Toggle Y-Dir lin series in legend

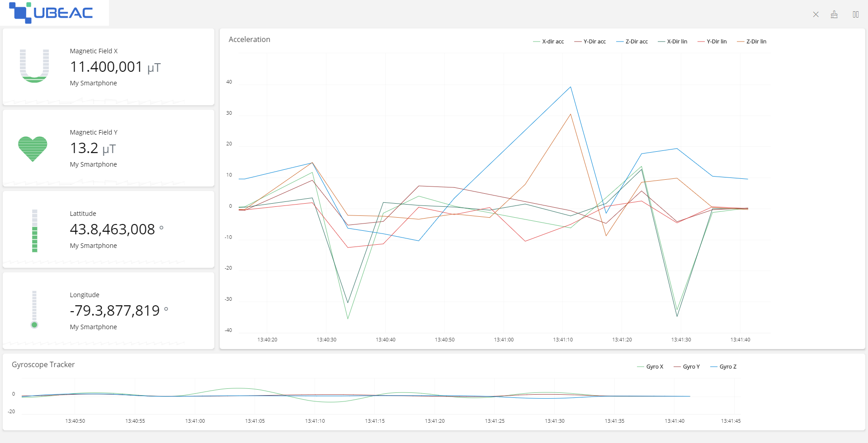click(712, 42)
